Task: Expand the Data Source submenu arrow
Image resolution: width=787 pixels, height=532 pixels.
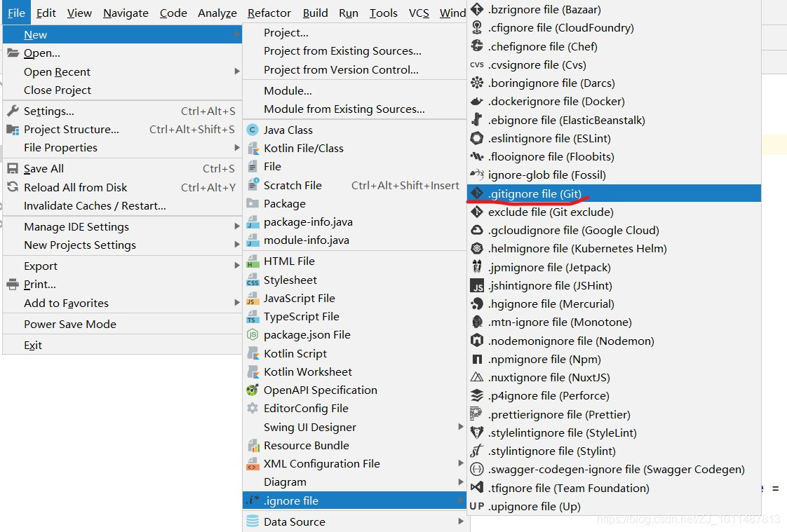Action: [x=460, y=521]
